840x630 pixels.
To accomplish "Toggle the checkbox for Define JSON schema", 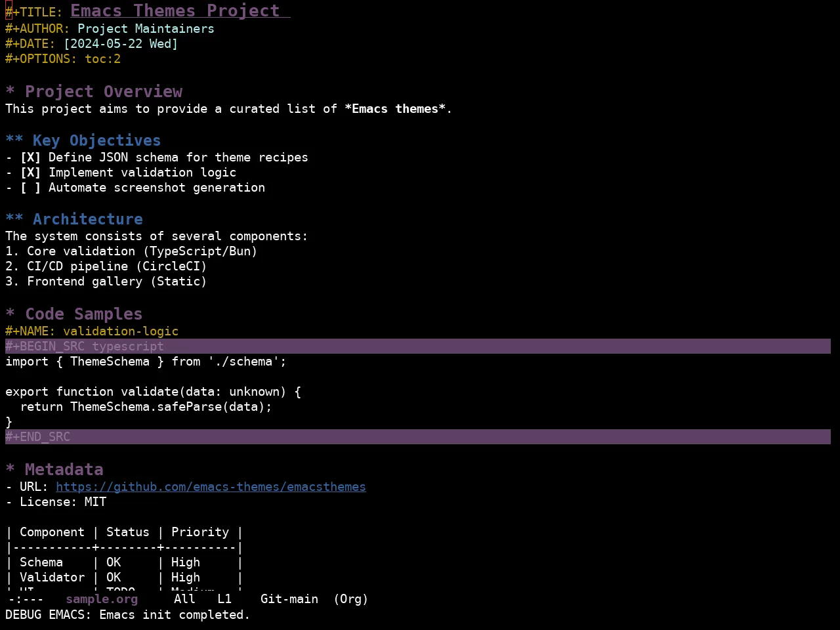I will coord(30,157).
